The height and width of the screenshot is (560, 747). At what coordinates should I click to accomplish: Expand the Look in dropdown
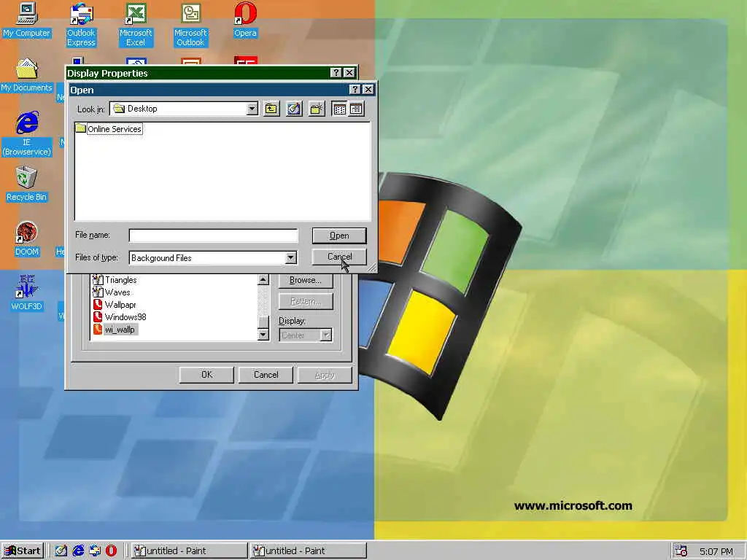pyautogui.click(x=252, y=109)
